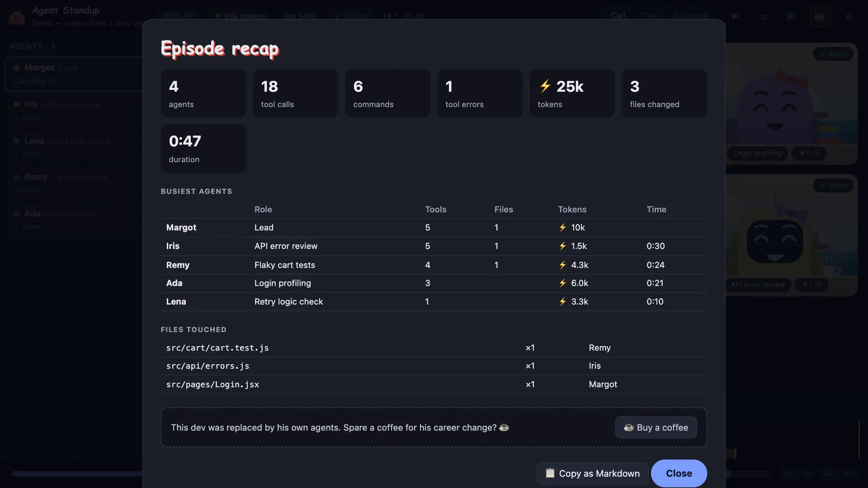Click the Remy row in Busiest Agents
This screenshot has height=488, width=868.
pyautogui.click(x=434, y=265)
